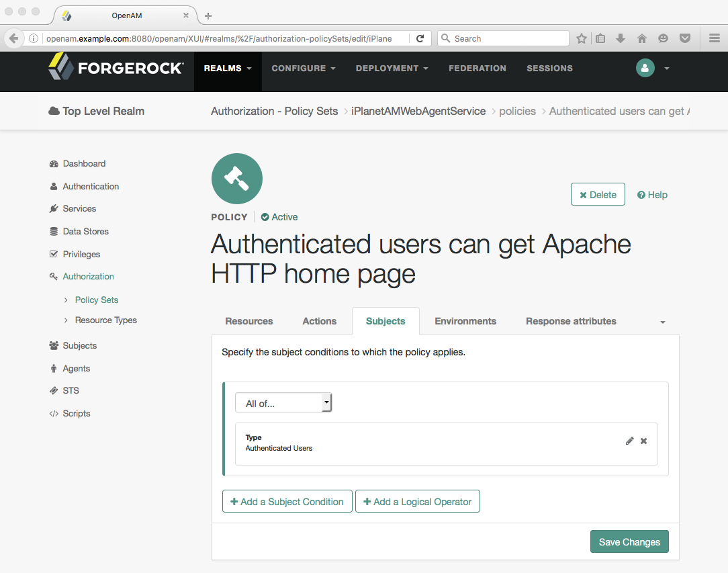Open the hamburger menu in browser toolbar
Viewport: 728px width, 573px height.
point(715,38)
